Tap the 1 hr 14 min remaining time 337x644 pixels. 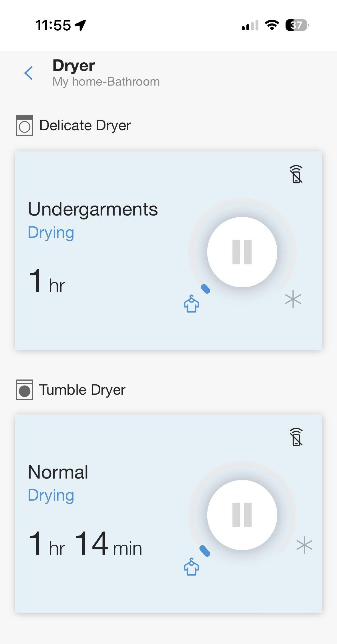tap(85, 544)
